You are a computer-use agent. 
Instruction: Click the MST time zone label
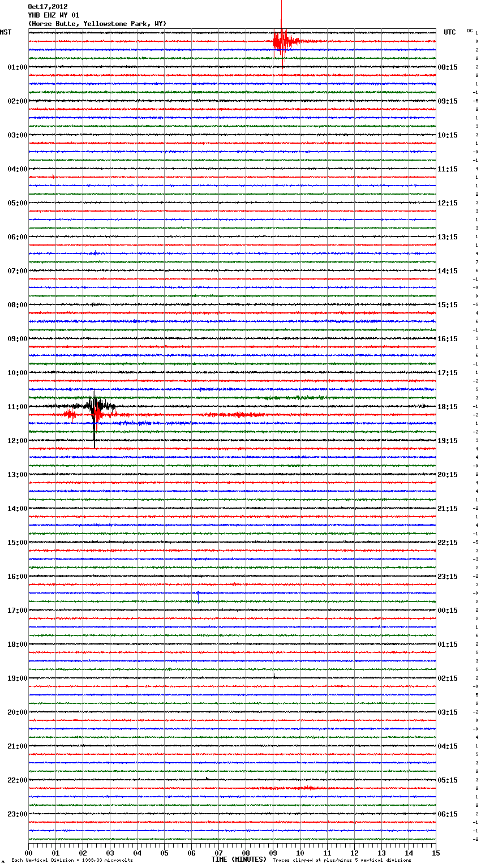click(x=6, y=32)
